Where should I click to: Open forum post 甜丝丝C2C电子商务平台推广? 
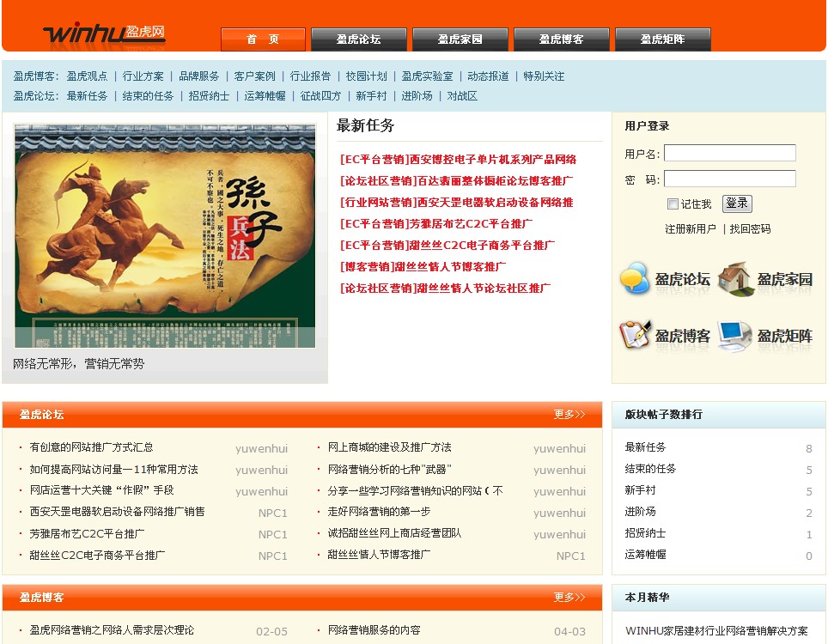(97, 556)
